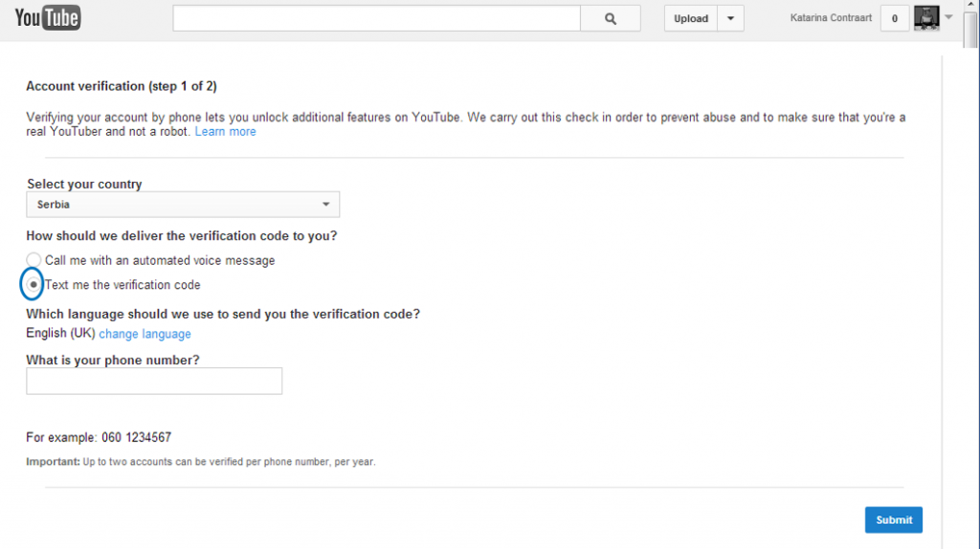The height and width of the screenshot is (549, 980).
Task: Open the user avatar thumbnail
Action: [926, 17]
